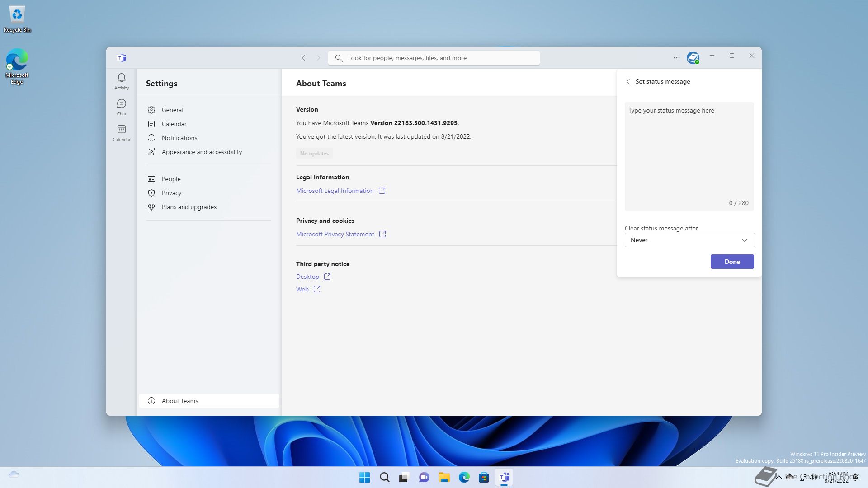
Task: Click the status message text area
Action: click(689, 156)
